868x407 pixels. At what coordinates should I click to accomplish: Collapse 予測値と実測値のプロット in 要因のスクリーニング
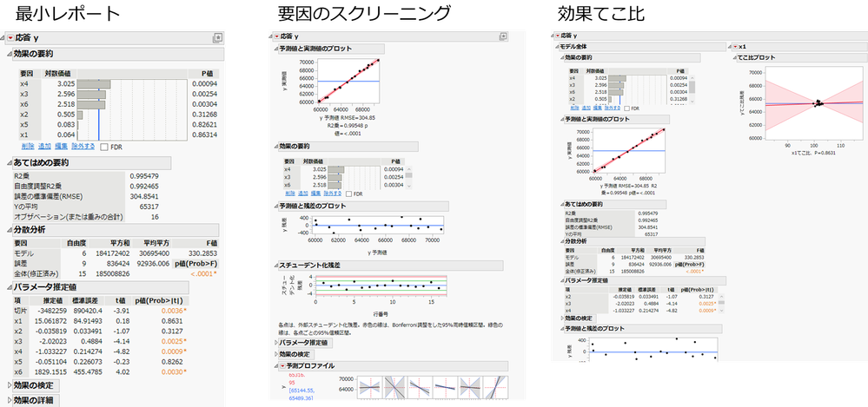(x=275, y=49)
